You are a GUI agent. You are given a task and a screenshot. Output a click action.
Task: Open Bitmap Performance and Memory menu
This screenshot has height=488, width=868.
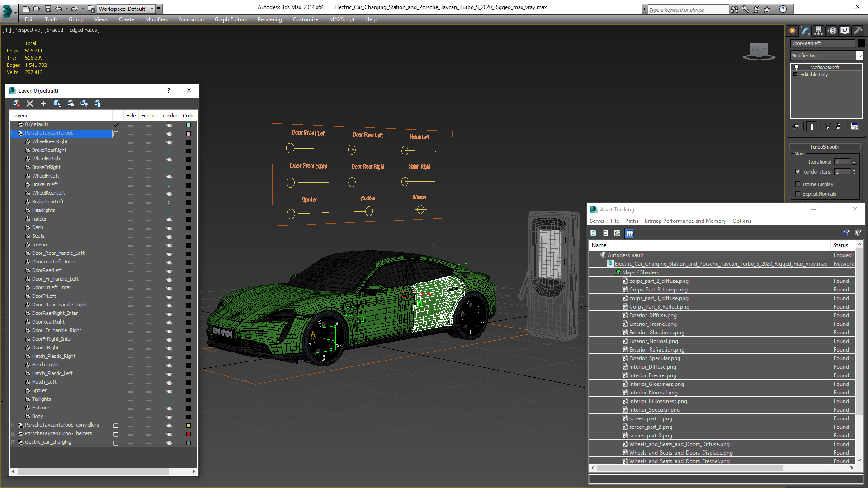pos(685,221)
